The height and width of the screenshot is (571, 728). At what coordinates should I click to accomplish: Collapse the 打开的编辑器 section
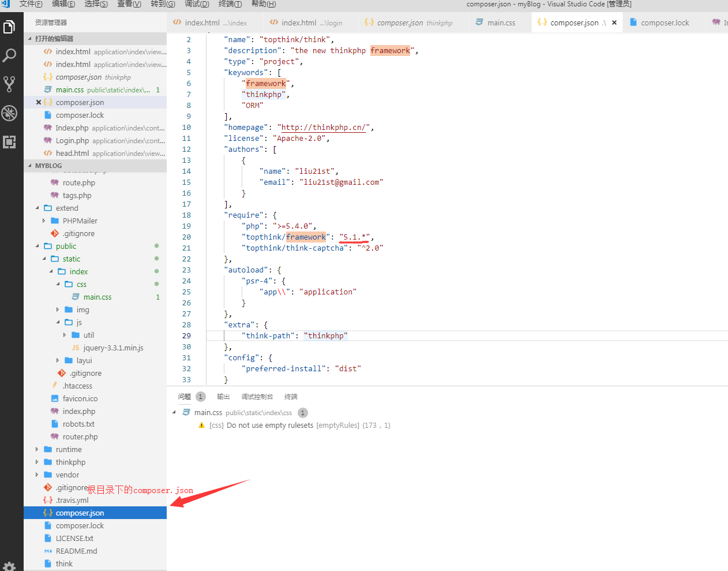point(30,39)
